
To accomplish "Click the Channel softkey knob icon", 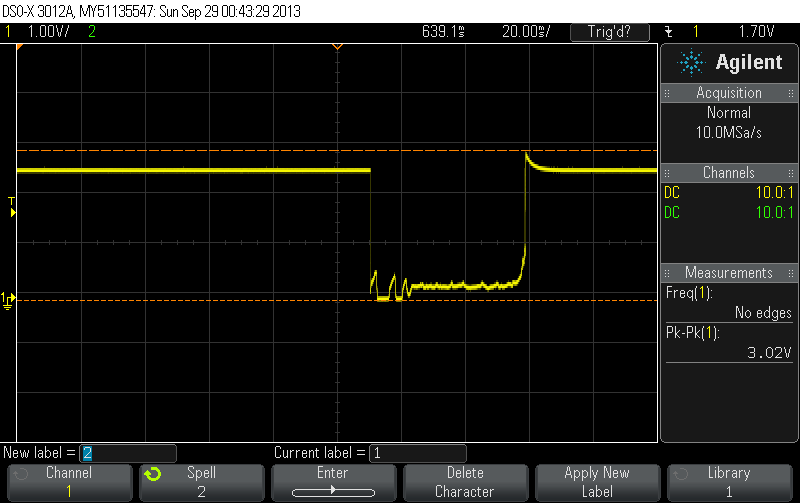I will (x=21, y=474).
